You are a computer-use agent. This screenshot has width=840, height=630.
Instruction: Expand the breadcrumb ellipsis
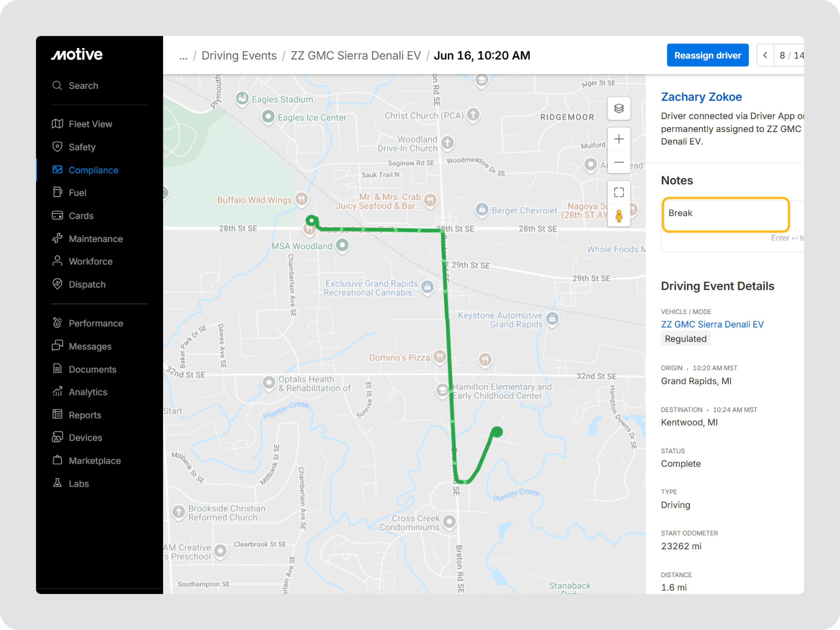pos(183,56)
